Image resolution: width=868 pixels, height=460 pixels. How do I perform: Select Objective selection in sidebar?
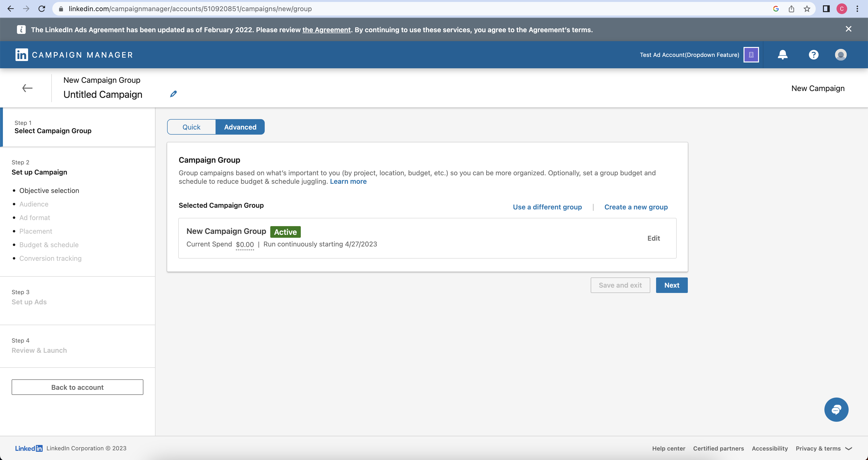49,191
